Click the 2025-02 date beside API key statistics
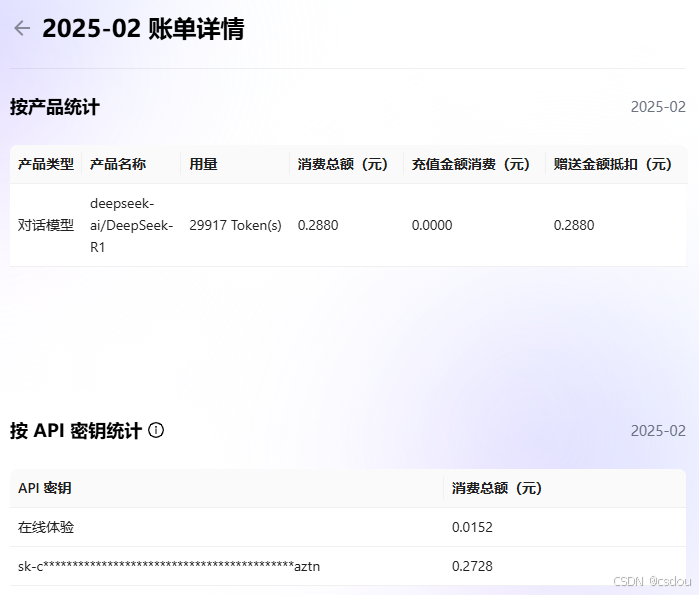The image size is (699, 595). point(658,431)
